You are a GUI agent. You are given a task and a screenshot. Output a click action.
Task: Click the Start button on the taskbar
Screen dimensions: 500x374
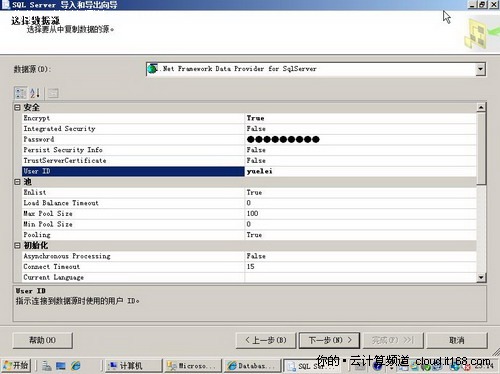(16, 366)
